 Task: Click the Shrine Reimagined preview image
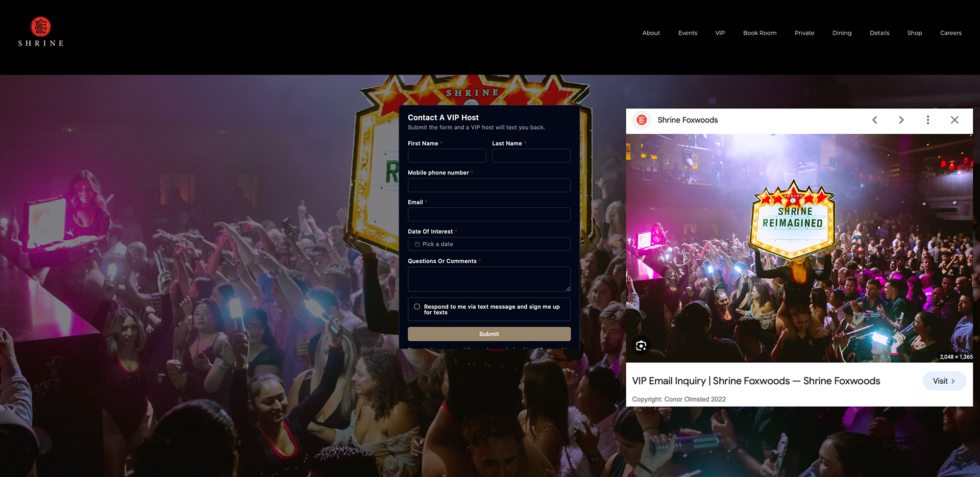tap(799, 248)
